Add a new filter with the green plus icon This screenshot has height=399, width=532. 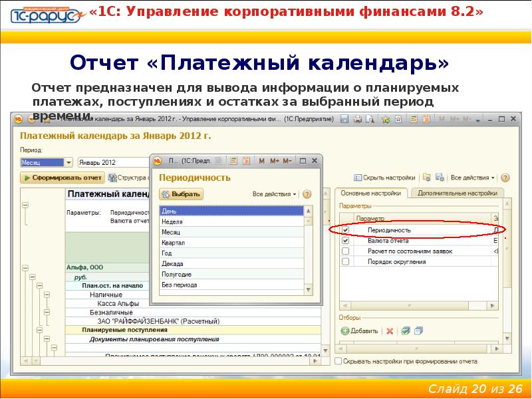pyautogui.click(x=344, y=331)
